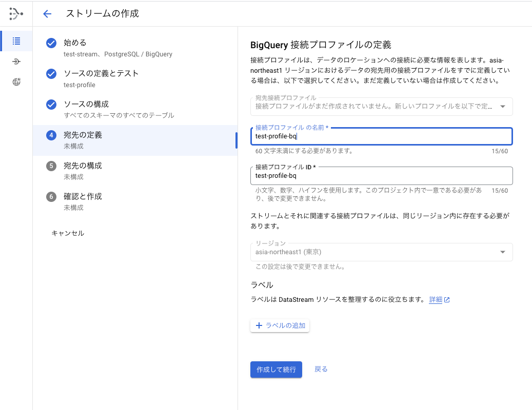The image size is (532, 410).
Task: Click the checkmark icon beside 始める
Action: pyautogui.click(x=51, y=43)
